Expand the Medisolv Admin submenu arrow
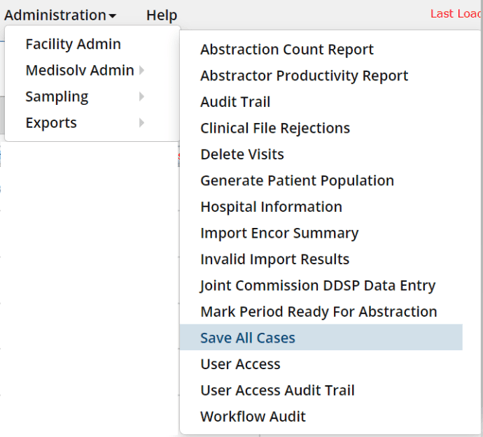Screen dimensions: 483x437 (142, 70)
